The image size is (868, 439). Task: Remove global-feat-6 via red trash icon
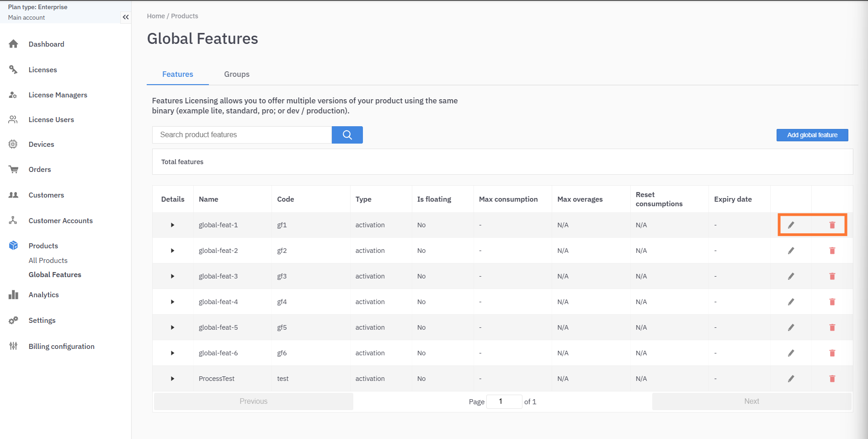(832, 353)
